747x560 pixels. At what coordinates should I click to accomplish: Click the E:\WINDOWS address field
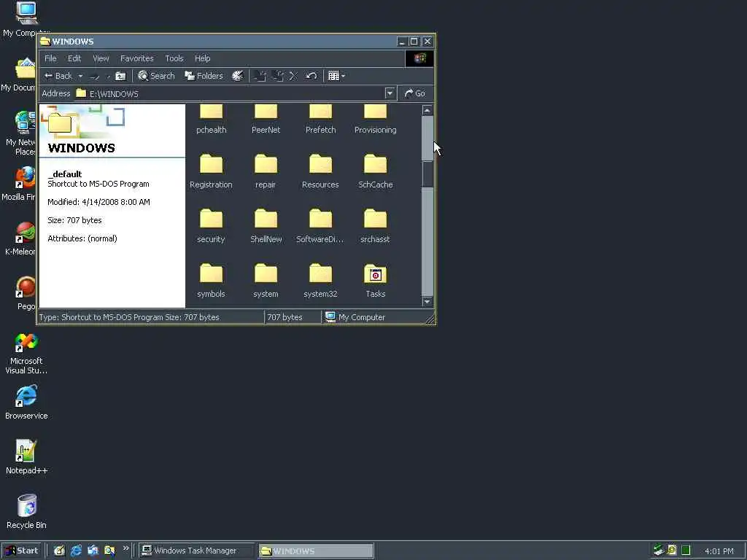(x=230, y=93)
